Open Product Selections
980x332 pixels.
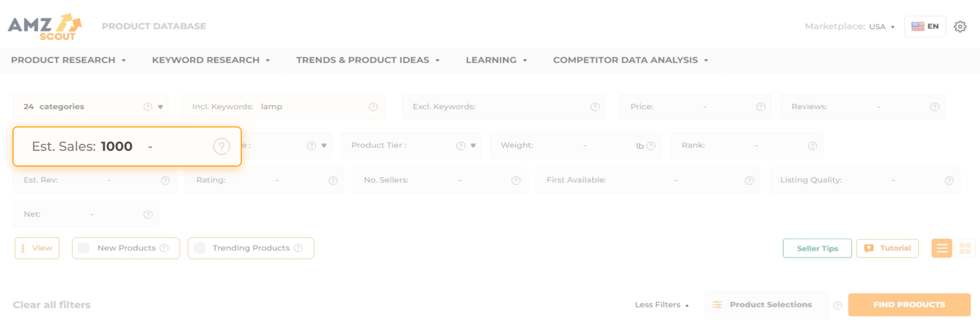coord(767,305)
